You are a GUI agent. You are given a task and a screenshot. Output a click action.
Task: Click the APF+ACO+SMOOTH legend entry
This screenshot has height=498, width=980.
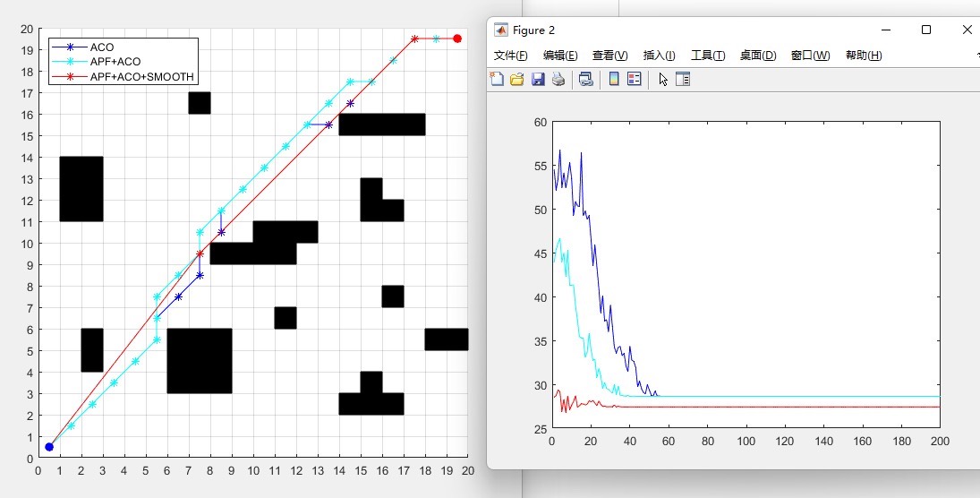142,77
